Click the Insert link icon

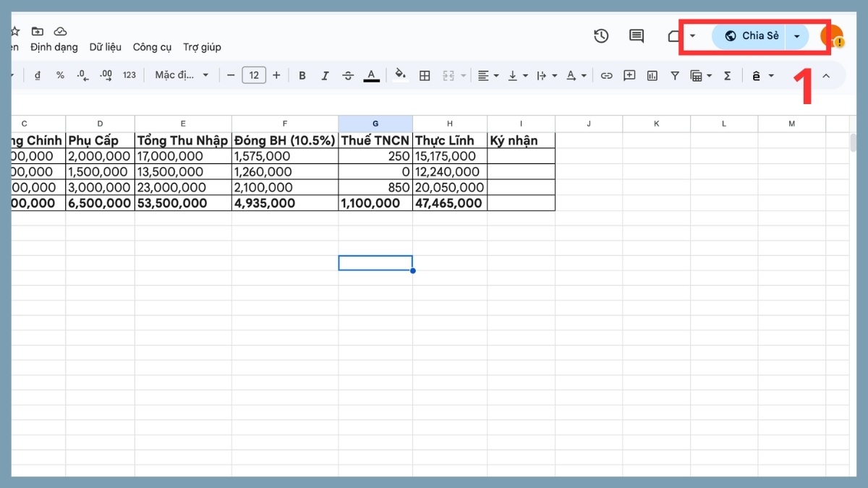click(606, 74)
